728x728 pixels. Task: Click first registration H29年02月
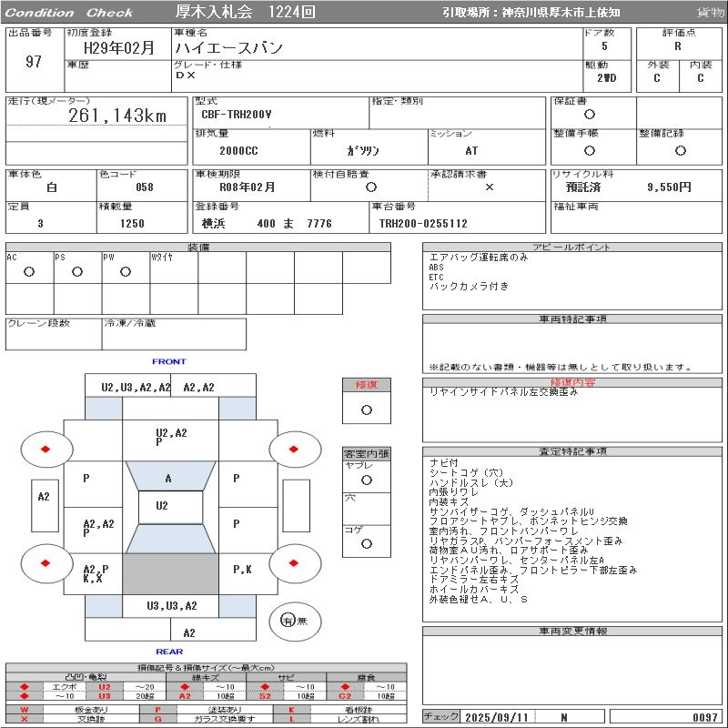[119, 48]
